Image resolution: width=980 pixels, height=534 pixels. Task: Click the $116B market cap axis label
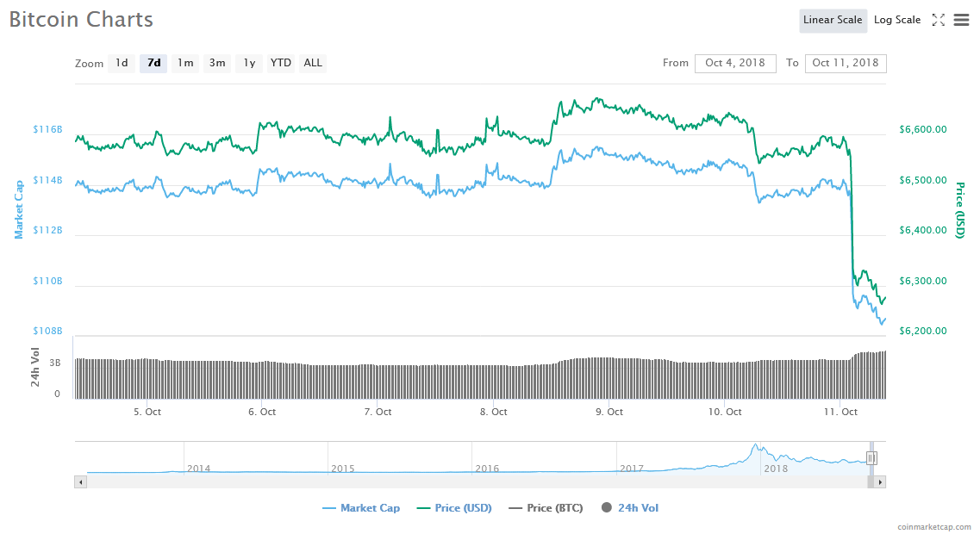(47, 129)
